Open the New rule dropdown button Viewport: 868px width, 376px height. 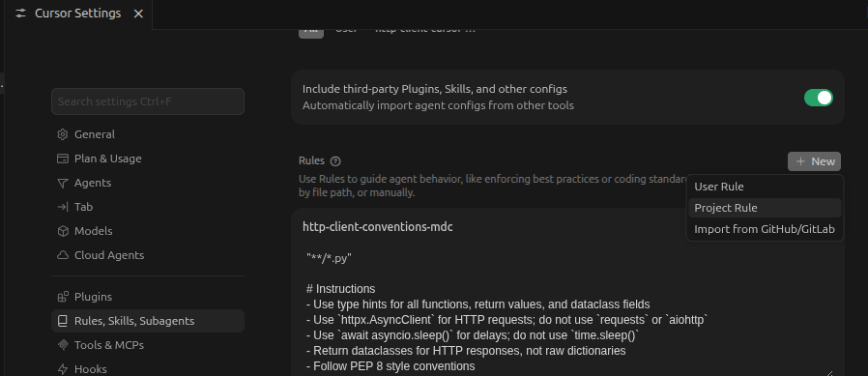(x=814, y=161)
